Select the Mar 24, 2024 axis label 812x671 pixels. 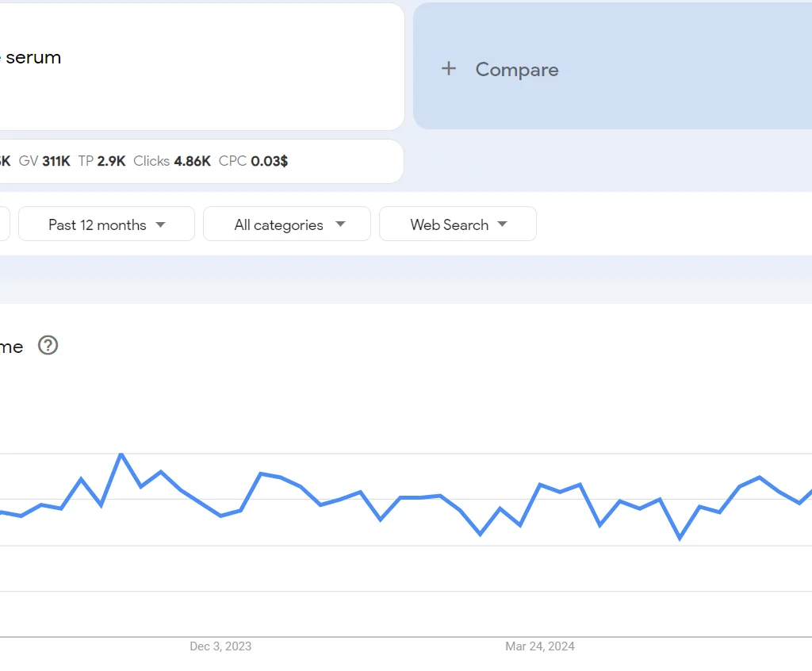540,646
